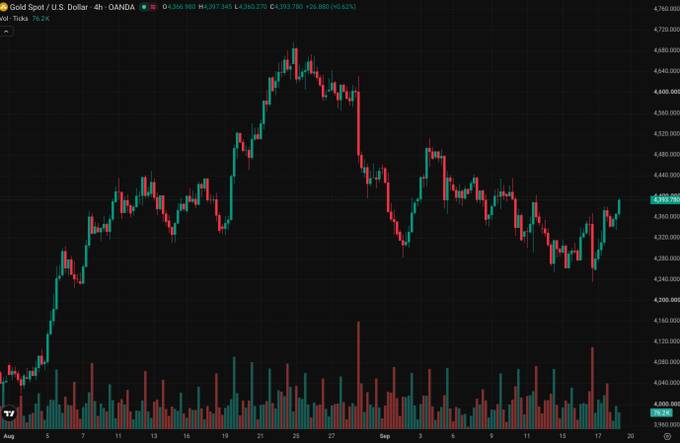The height and width of the screenshot is (443, 680).
Task: Click the change value +26.880 (+0.62%)
Action: 330,7
